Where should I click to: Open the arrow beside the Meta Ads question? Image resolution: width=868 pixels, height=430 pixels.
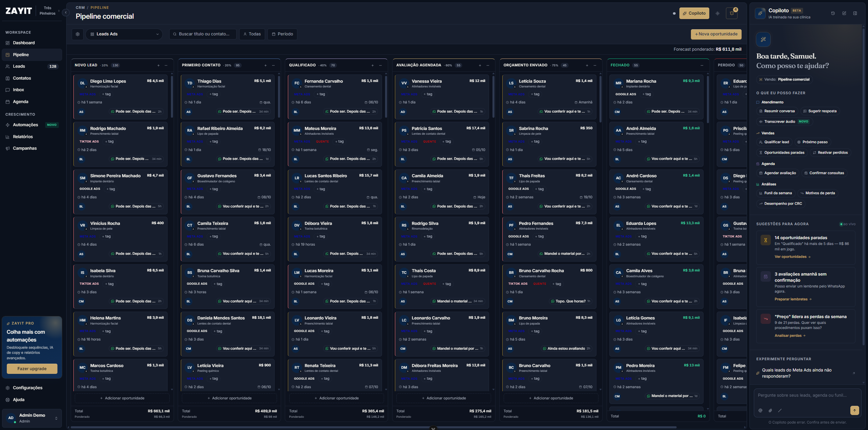[854, 373]
